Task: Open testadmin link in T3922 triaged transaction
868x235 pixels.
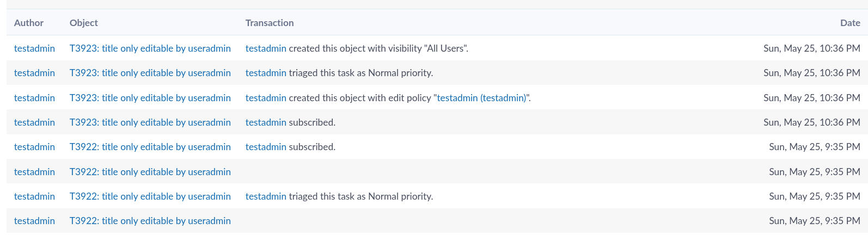Action: [266, 196]
